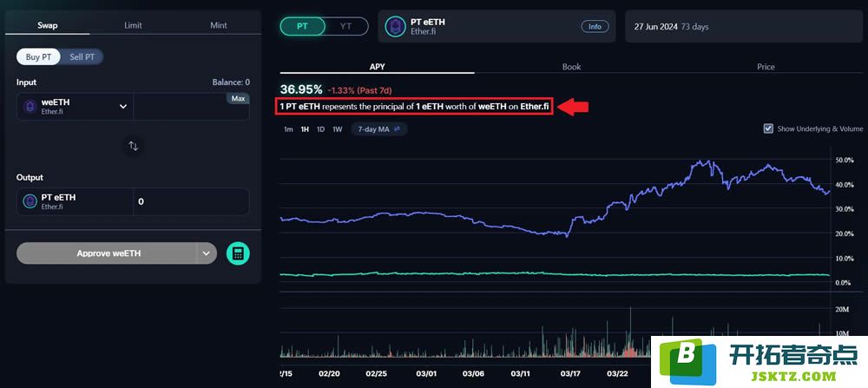Click the 50.0% y-axis label
The width and height of the screenshot is (868, 388).
point(845,160)
